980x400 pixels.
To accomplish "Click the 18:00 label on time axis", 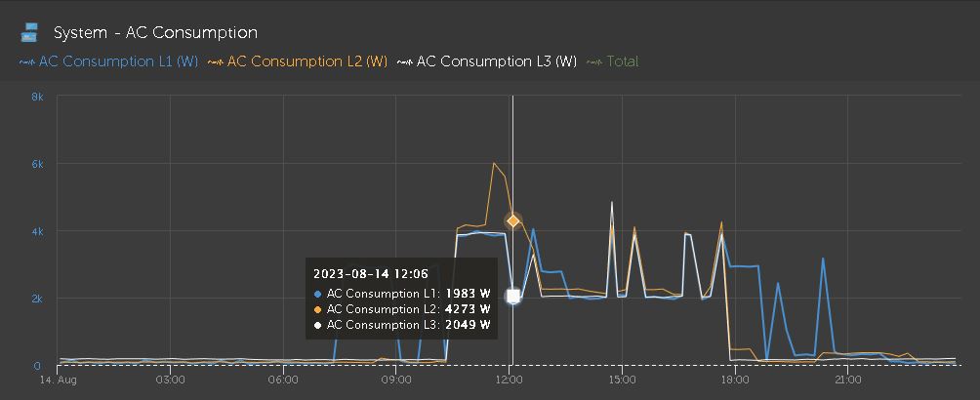I will pos(735,380).
